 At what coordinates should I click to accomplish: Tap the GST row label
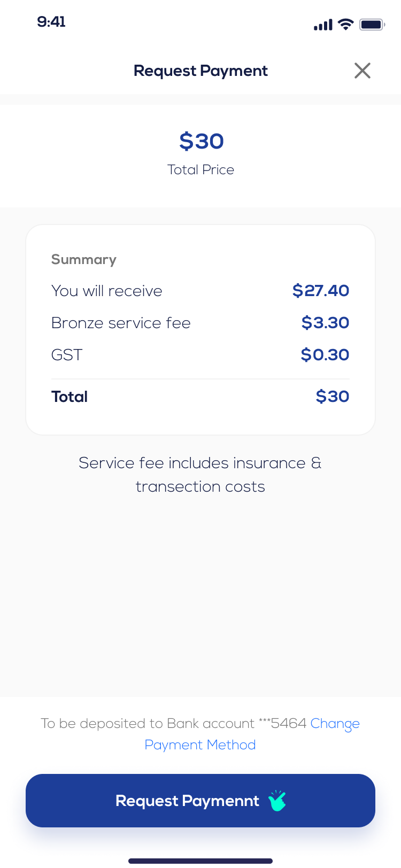coord(67,355)
